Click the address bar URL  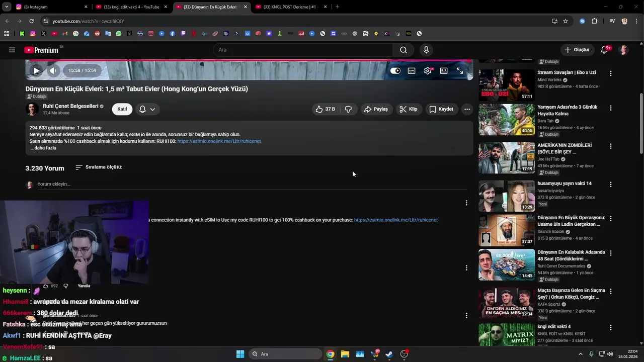coord(88,21)
